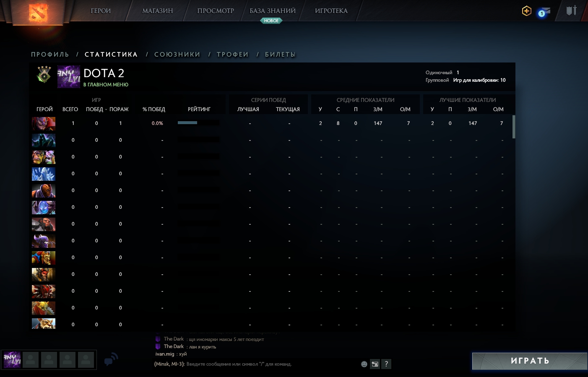Open the ГЕРОИ top menu
Screen dimensions: 588x377
[101, 11]
